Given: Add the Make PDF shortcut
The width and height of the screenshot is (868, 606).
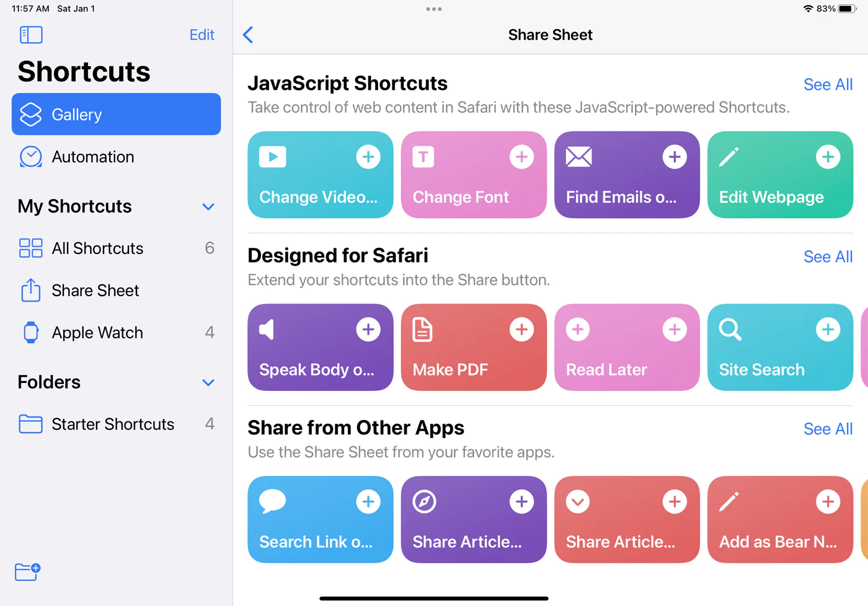Looking at the screenshot, I should (x=521, y=329).
